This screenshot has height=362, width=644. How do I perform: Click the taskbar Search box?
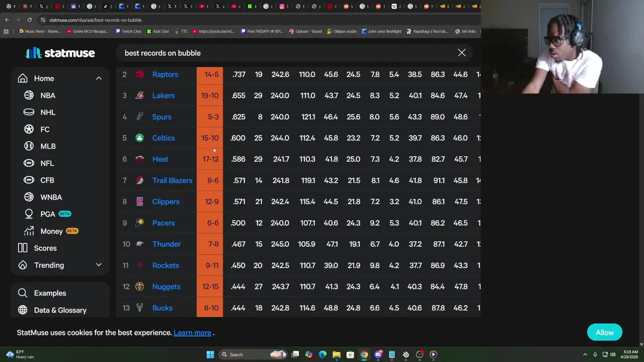(x=253, y=354)
